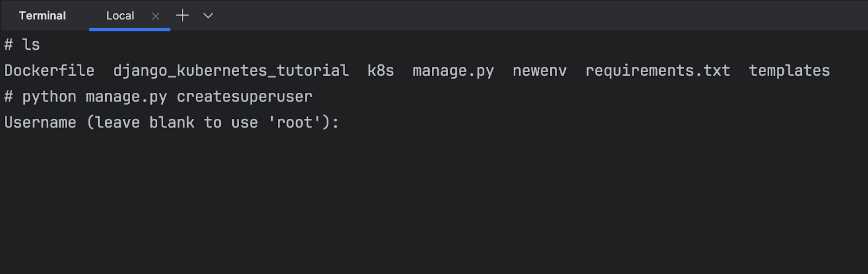868x274 pixels.
Task: Click requirements.txt in the terminal output
Action: (x=658, y=71)
